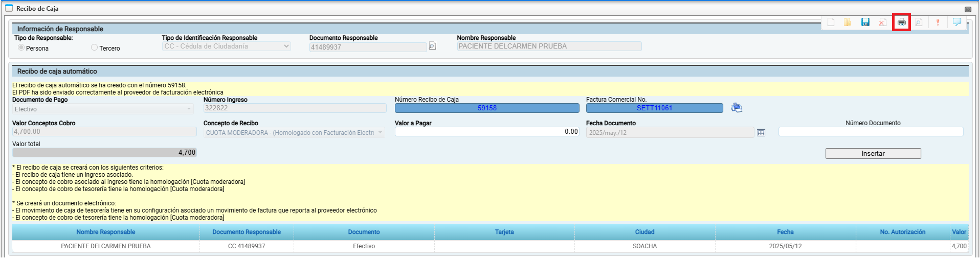Save with the blue floppy disk icon
Screen dimensions: 980x260
[x=865, y=22]
